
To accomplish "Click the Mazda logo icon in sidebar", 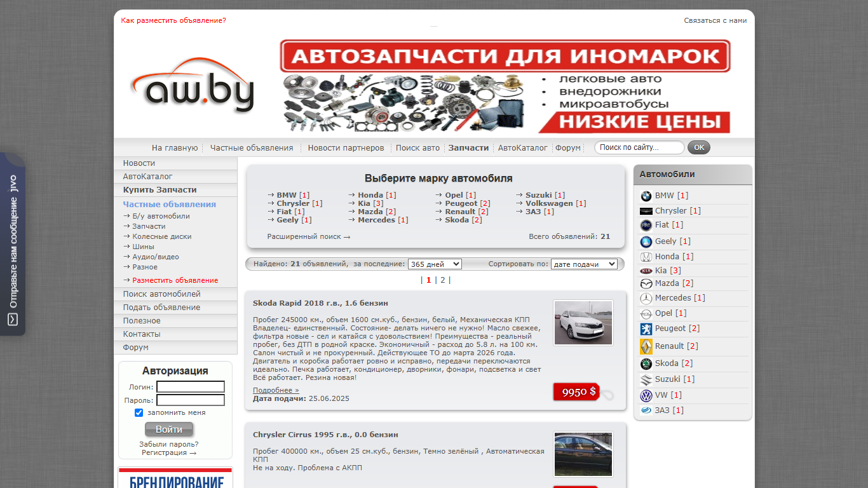I will click(x=646, y=283).
